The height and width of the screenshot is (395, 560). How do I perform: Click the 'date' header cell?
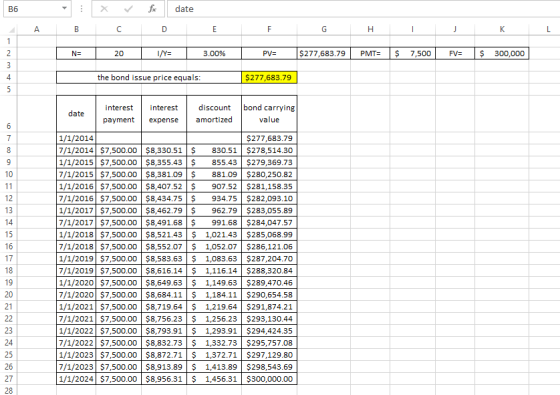point(76,114)
